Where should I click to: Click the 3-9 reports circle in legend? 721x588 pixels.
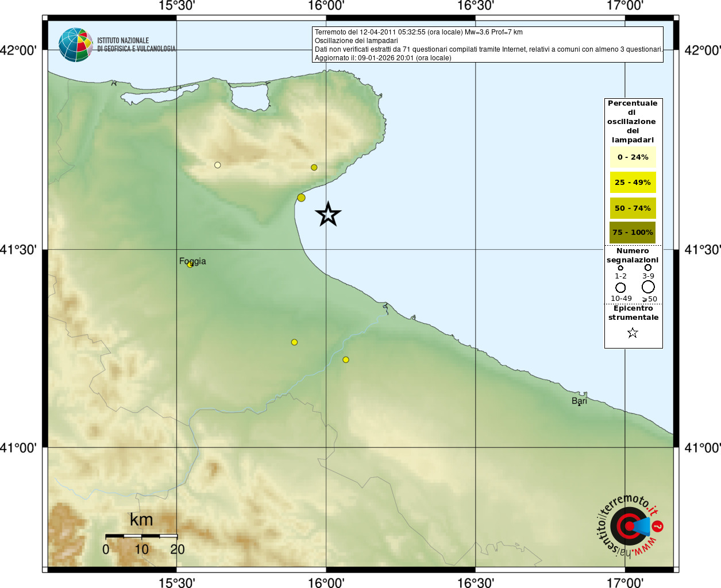point(648,268)
